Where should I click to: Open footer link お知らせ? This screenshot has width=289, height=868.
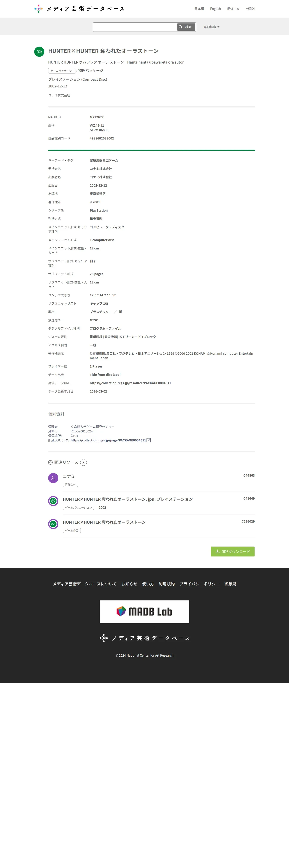point(129,584)
